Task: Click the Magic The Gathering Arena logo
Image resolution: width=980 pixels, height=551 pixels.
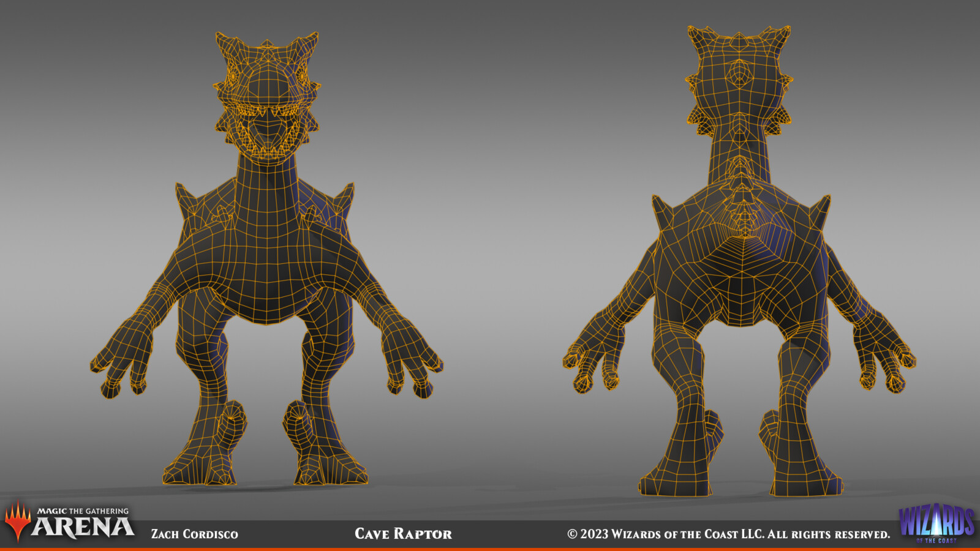Action: pyautogui.click(x=69, y=522)
